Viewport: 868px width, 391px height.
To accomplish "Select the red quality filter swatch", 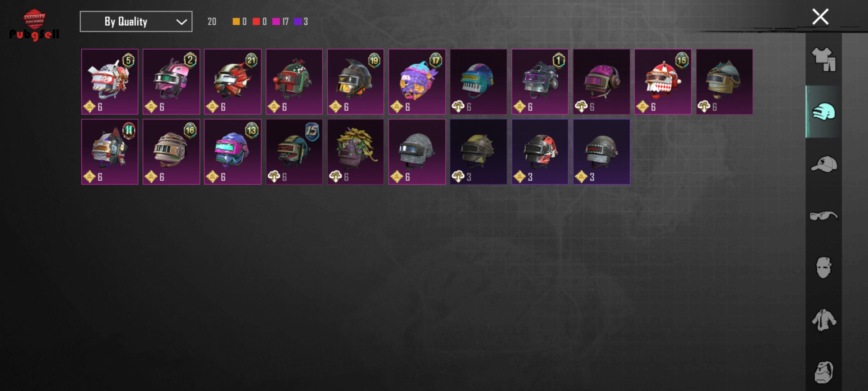I will pyautogui.click(x=256, y=21).
